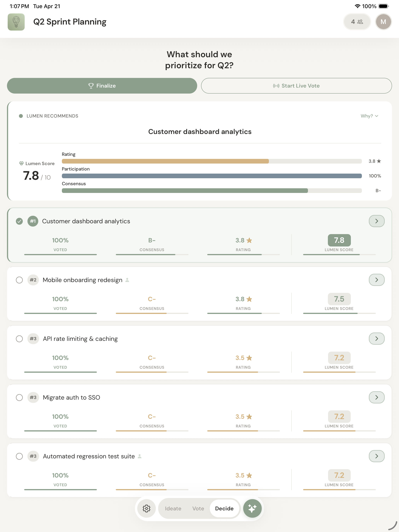The width and height of the screenshot is (399, 532).
Task: Switch to the Ideate tab
Action: pos(173,508)
